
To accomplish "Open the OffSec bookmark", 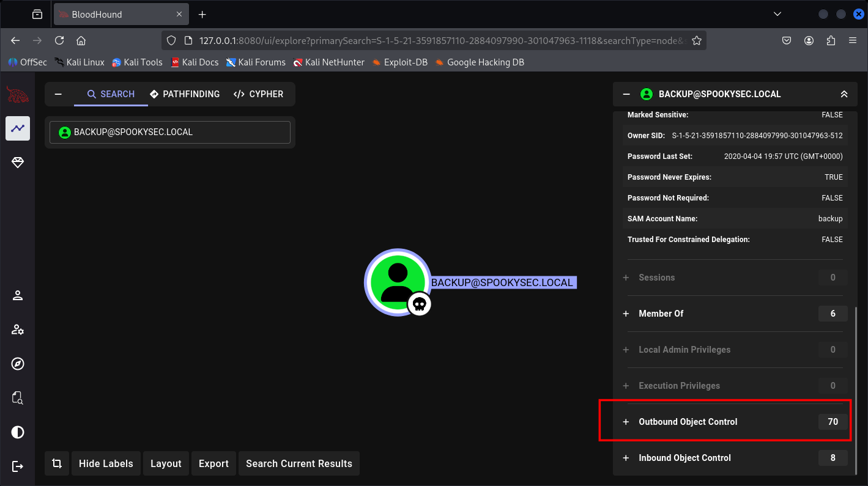I will coord(27,62).
